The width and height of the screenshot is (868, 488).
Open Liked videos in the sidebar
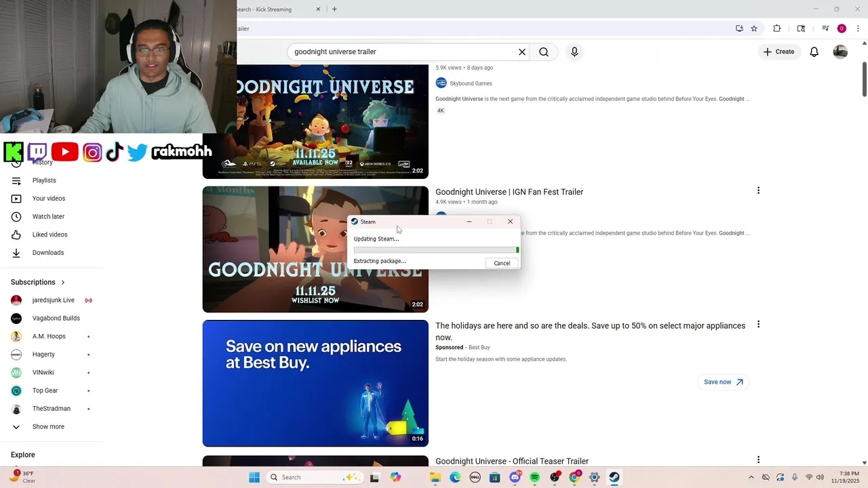point(50,235)
